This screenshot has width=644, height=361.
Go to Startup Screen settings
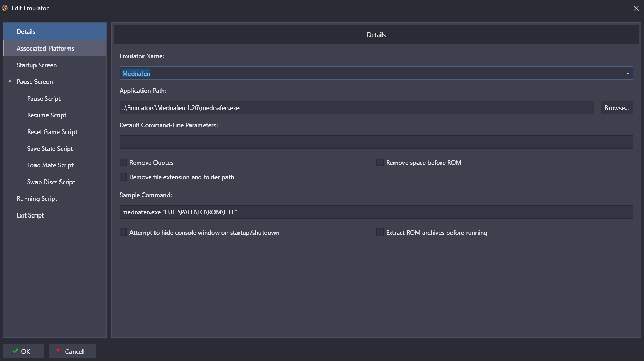(55, 65)
